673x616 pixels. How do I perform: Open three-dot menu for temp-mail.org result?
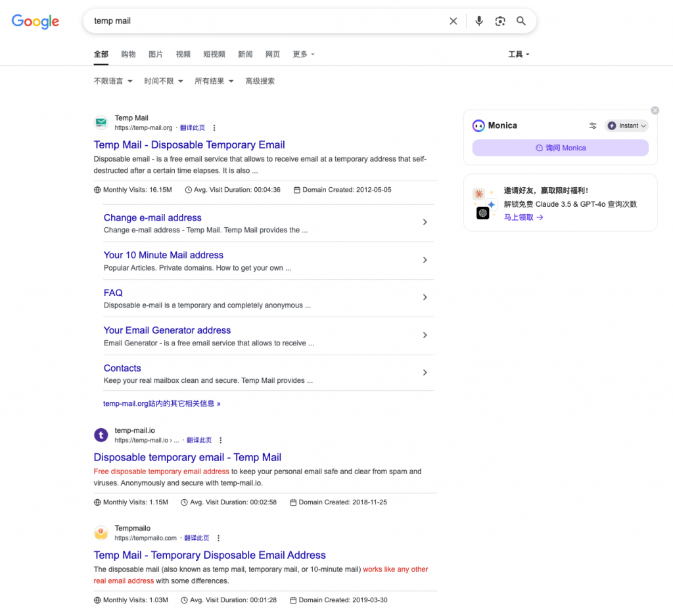click(x=214, y=128)
